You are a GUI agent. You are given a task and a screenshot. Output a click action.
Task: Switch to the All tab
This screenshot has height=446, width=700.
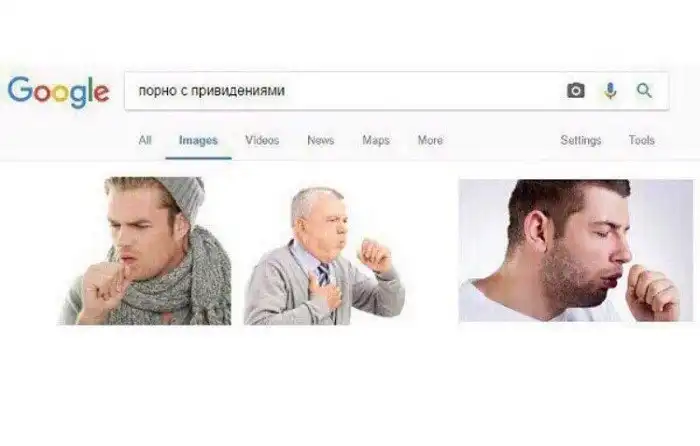pos(145,140)
